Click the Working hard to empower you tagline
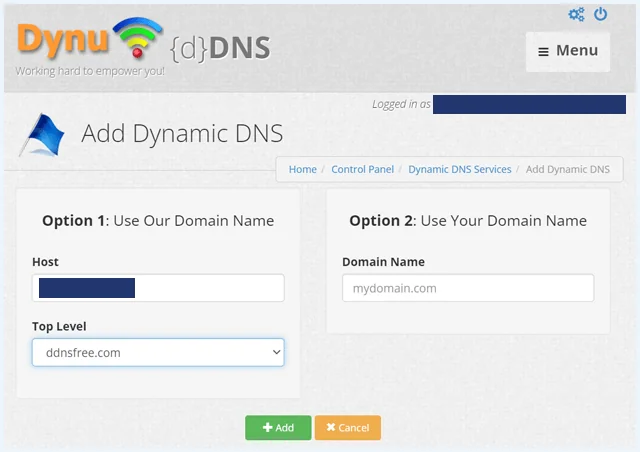The image size is (640, 452). coord(90,71)
